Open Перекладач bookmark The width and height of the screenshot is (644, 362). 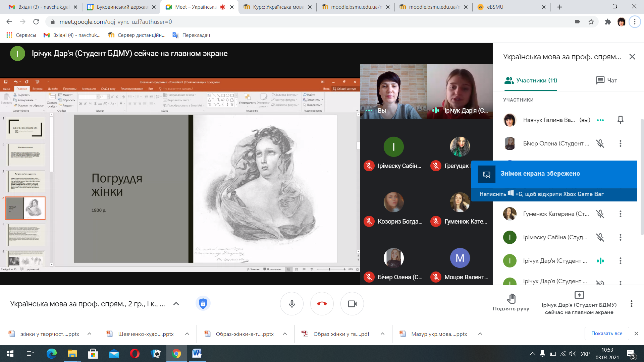(x=191, y=35)
